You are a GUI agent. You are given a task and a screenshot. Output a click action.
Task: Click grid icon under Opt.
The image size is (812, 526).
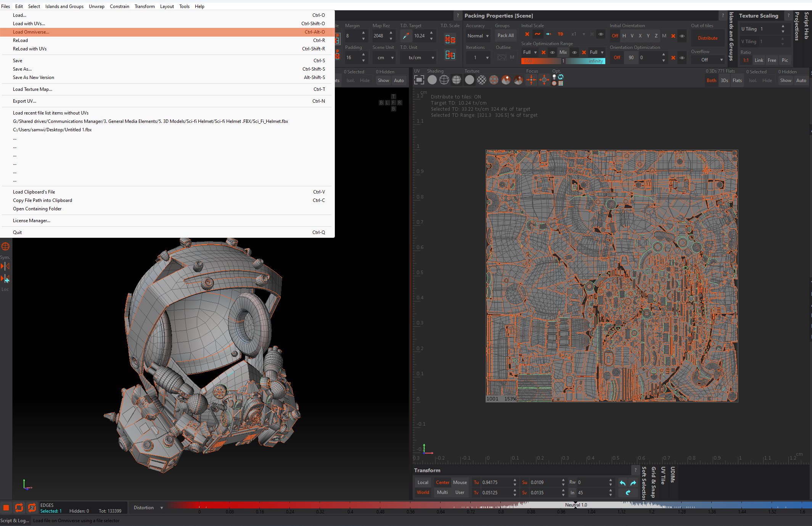(x=561, y=83)
